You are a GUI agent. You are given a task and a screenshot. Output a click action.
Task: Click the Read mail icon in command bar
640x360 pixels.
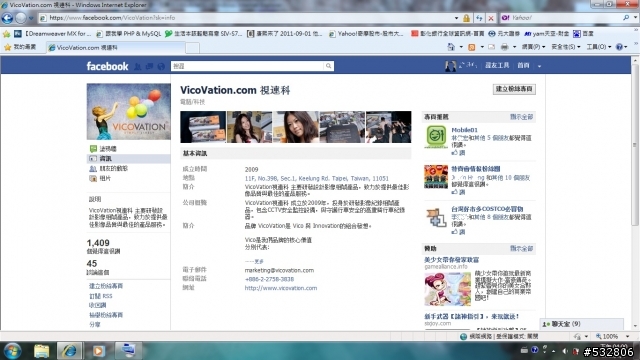pyautogui.click(x=491, y=47)
